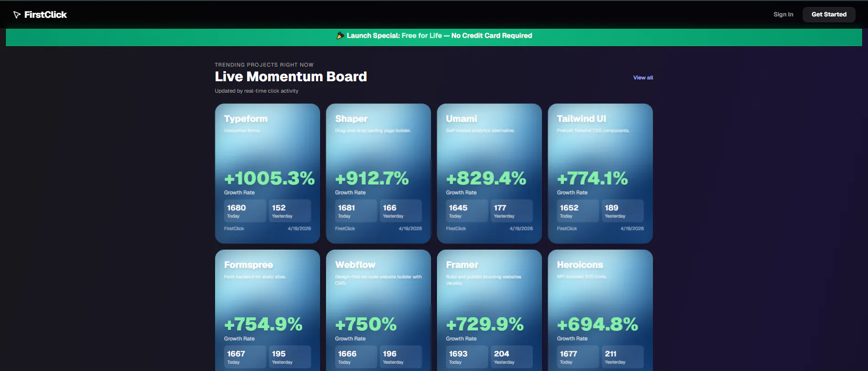
Task: Click Umami's '177' Yesterday count
Action: pos(500,208)
